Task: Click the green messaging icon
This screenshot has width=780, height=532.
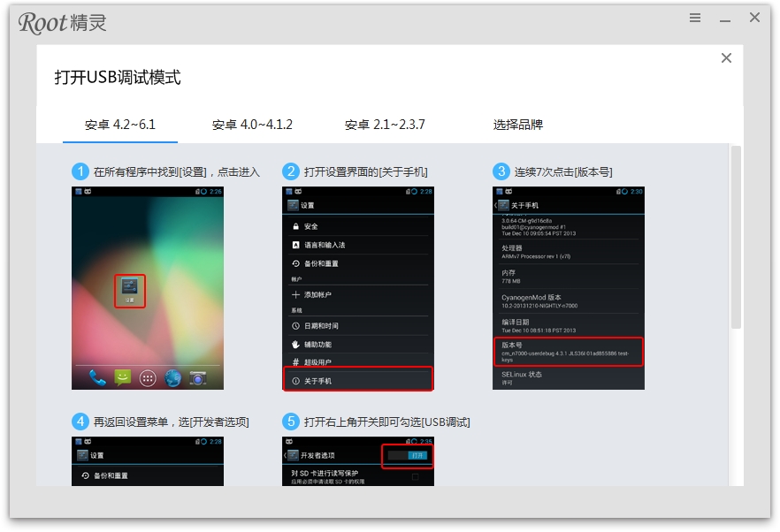Action: 122,377
